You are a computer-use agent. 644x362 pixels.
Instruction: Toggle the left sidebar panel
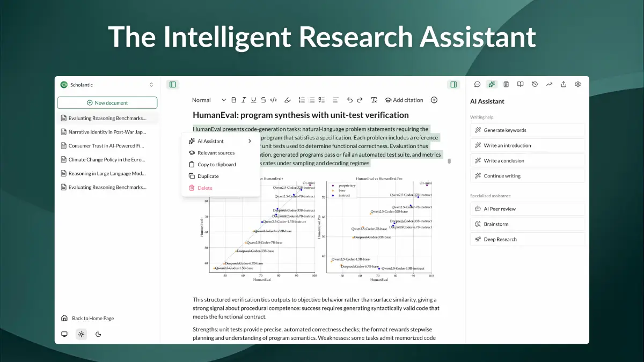tap(172, 84)
